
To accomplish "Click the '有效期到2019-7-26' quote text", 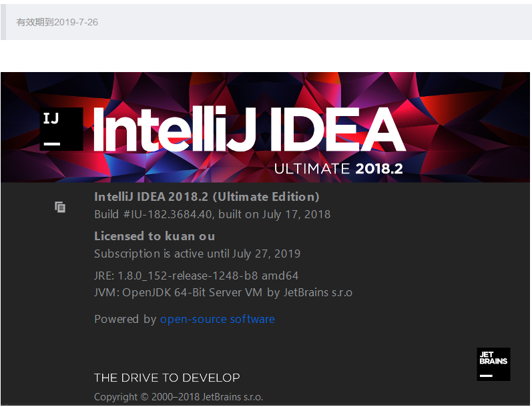I will (57, 23).
